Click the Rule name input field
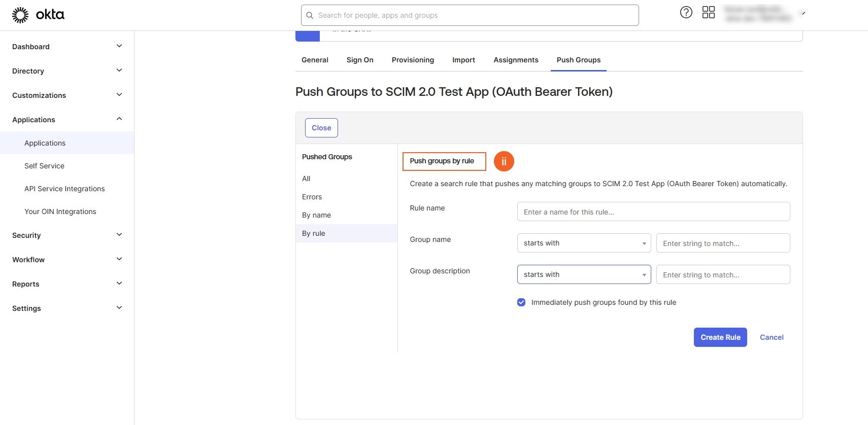 653,211
